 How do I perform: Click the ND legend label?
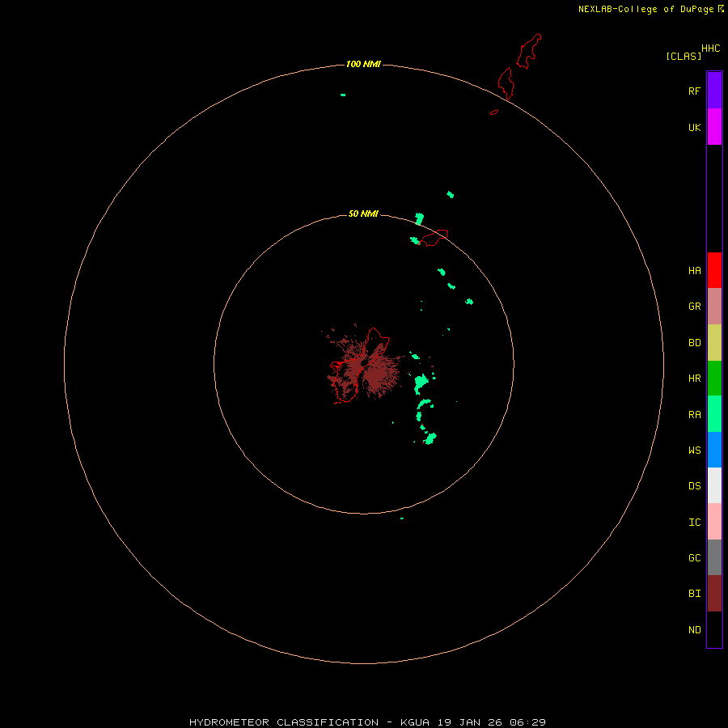pyautogui.click(x=695, y=630)
